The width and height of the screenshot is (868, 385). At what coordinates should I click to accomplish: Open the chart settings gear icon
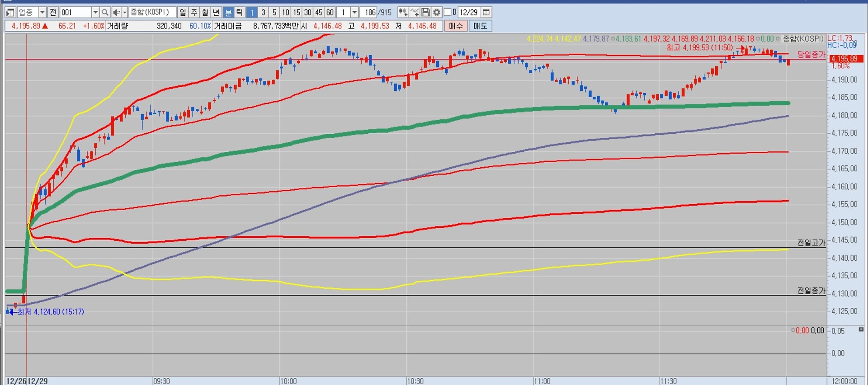[x=437, y=12]
